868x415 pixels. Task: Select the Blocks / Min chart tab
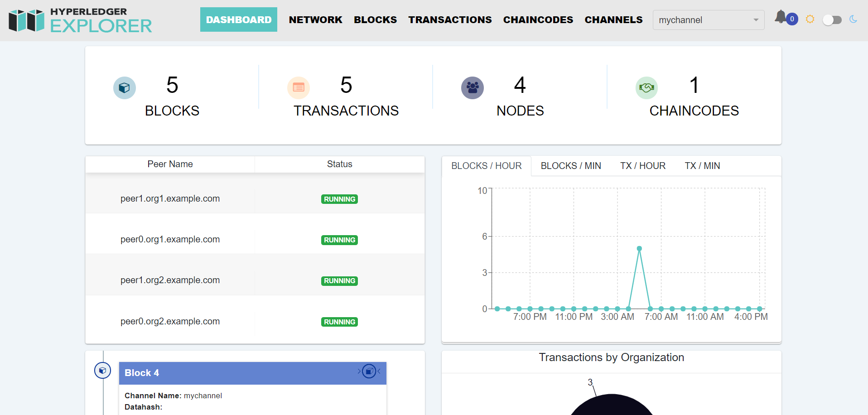click(x=571, y=166)
